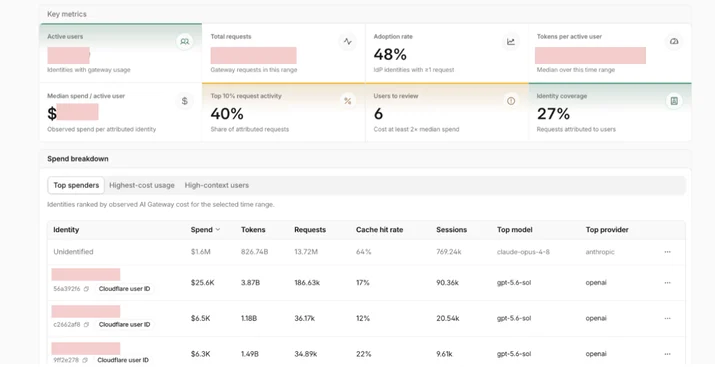This screenshot has width=715, height=367.
Task: Click the Total requests activity pulse icon
Action: click(x=347, y=41)
